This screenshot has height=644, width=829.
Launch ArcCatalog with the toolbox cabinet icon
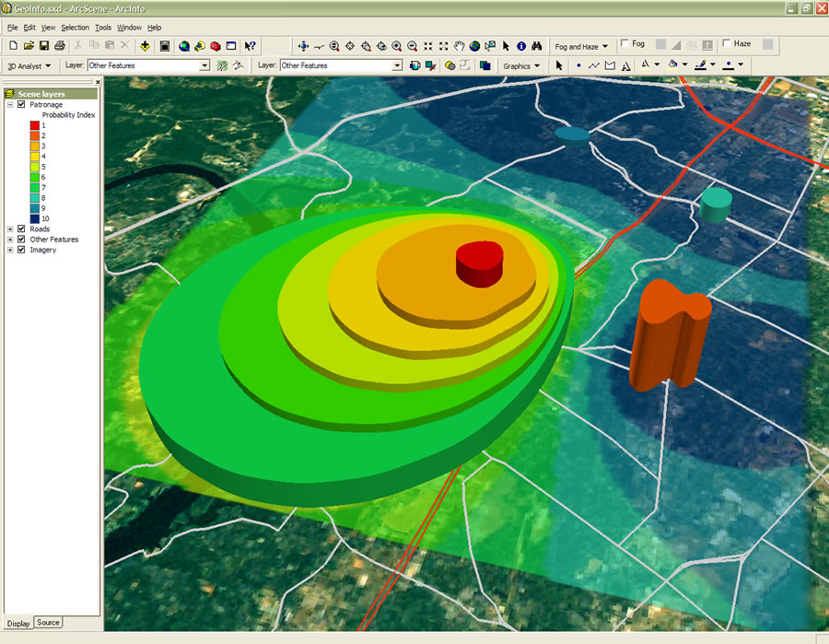[199, 46]
